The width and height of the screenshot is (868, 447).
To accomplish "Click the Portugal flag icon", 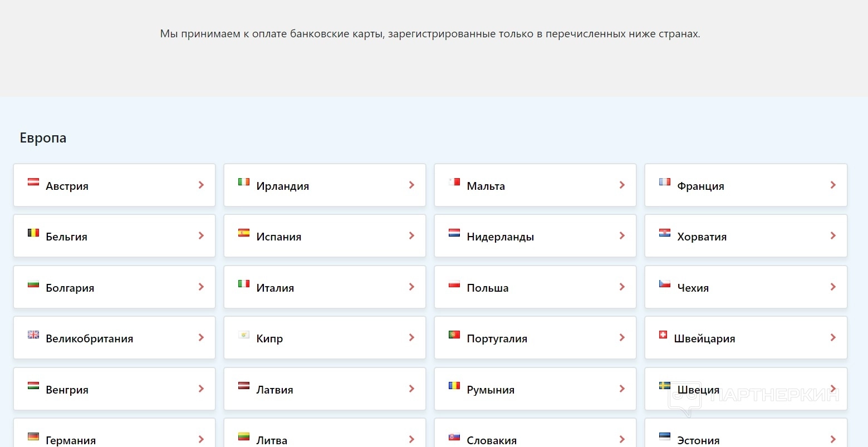I will pyautogui.click(x=454, y=335).
